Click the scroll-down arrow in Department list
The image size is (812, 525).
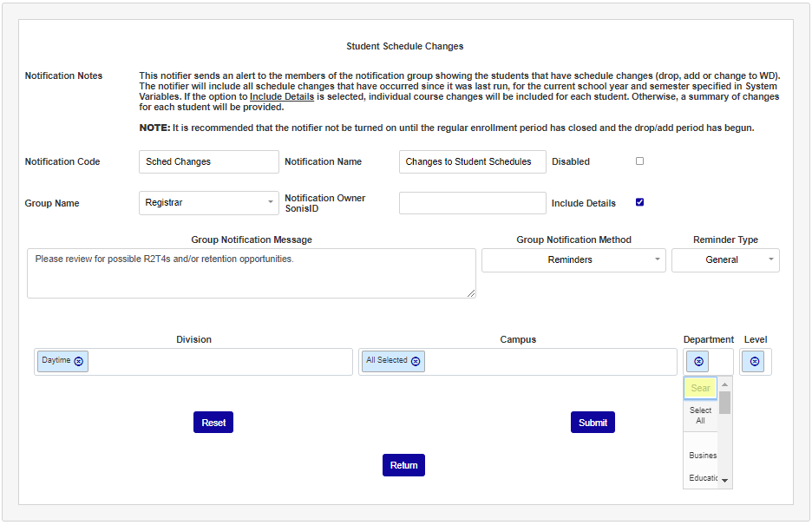(724, 480)
